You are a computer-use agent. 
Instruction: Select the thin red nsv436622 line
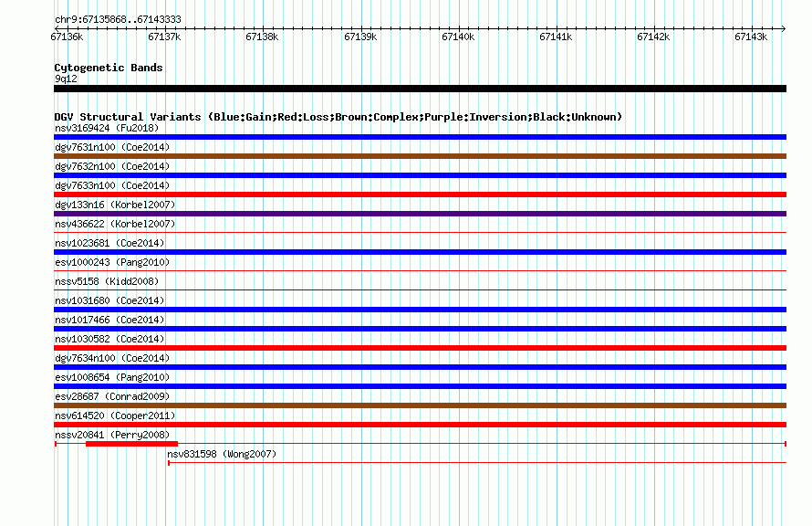[x=420, y=232]
